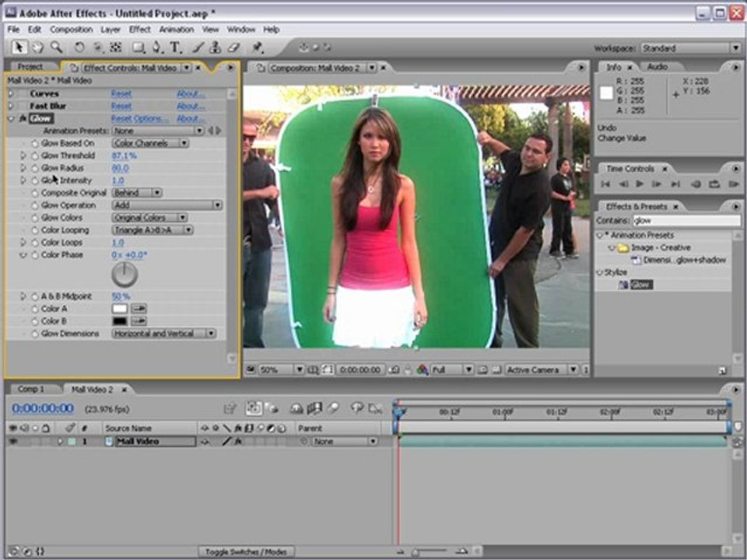Switch to the Project tab

(30, 67)
